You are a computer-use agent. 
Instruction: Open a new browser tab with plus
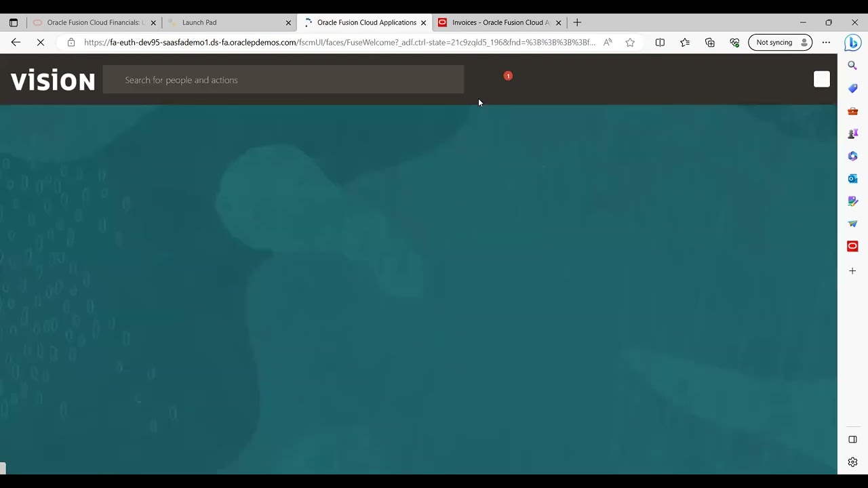(x=577, y=22)
